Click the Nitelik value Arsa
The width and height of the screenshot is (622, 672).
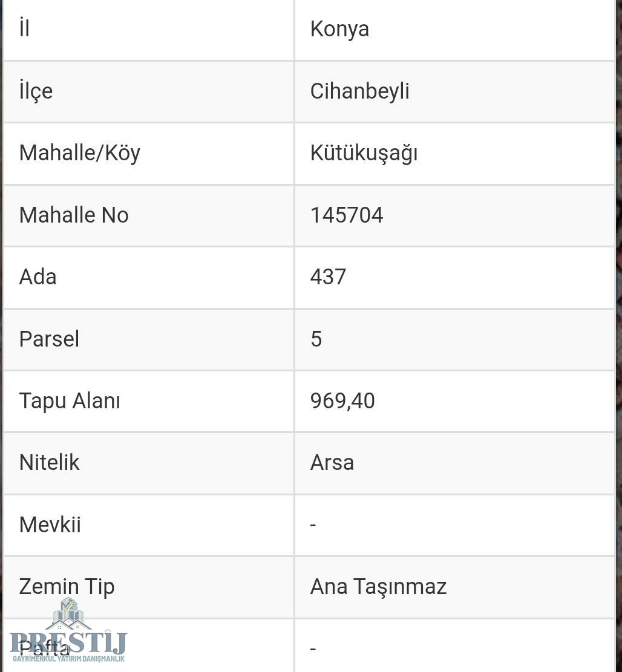pyautogui.click(x=332, y=463)
